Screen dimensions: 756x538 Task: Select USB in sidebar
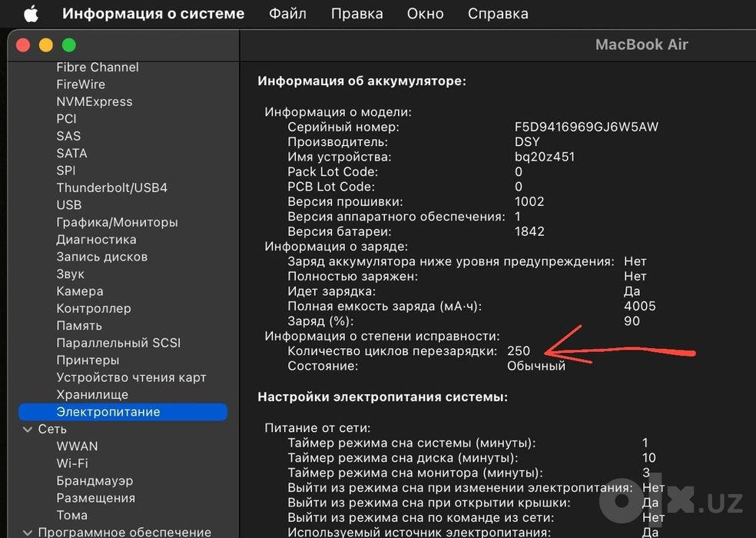pos(69,205)
